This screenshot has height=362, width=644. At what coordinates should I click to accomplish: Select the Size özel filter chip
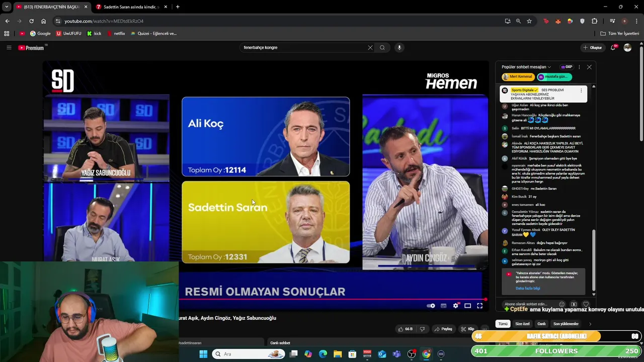[522, 324]
